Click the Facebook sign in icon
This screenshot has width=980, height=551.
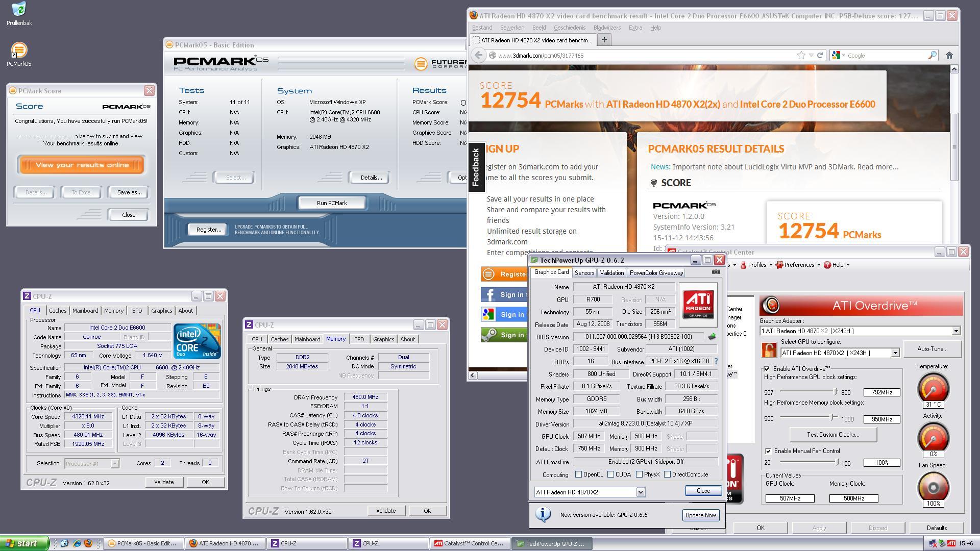tap(488, 294)
